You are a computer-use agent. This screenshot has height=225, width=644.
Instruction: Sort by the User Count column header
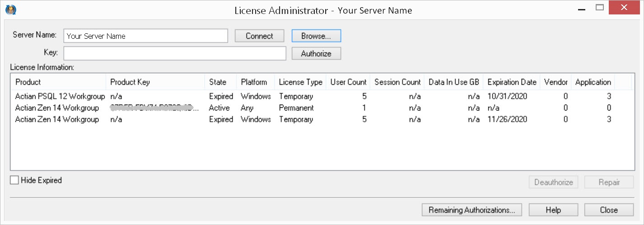click(x=348, y=82)
